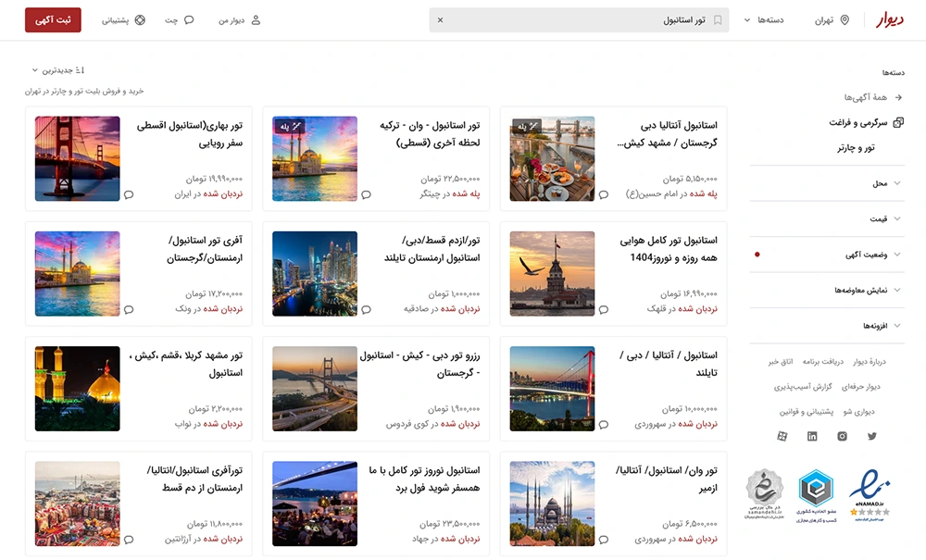Go back to all ads (همهٔ آگهی‌ها)
926x560 pixels.
click(873, 97)
